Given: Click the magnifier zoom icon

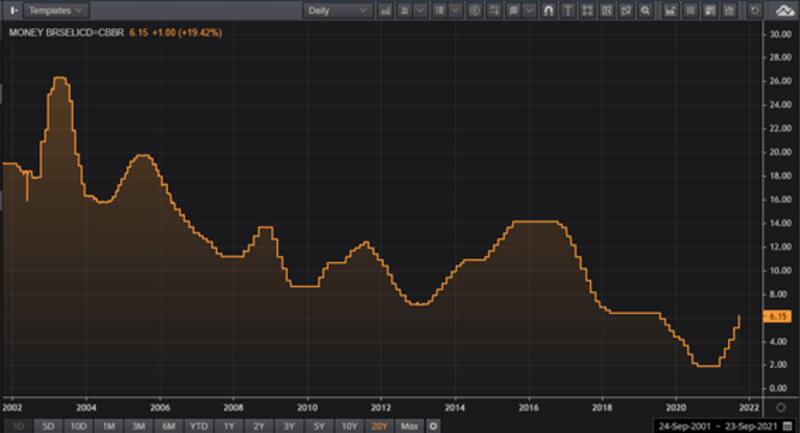Looking at the screenshot, I should [x=646, y=10].
